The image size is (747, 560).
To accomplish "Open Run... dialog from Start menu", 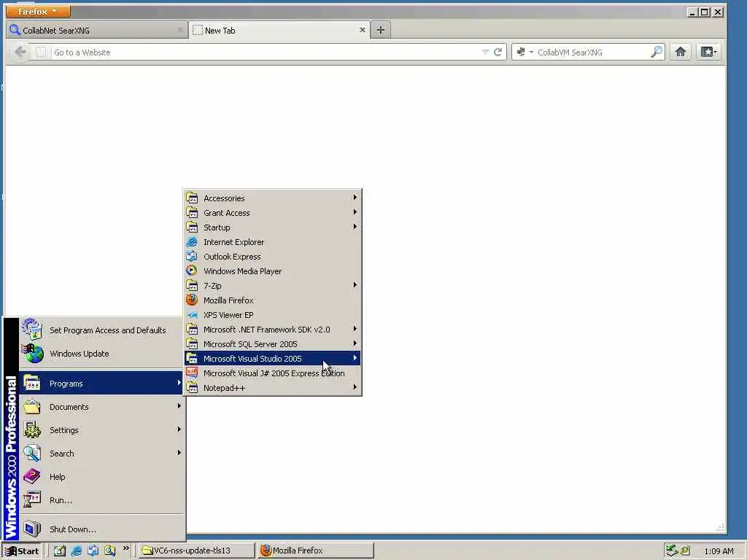I will (101, 500).
